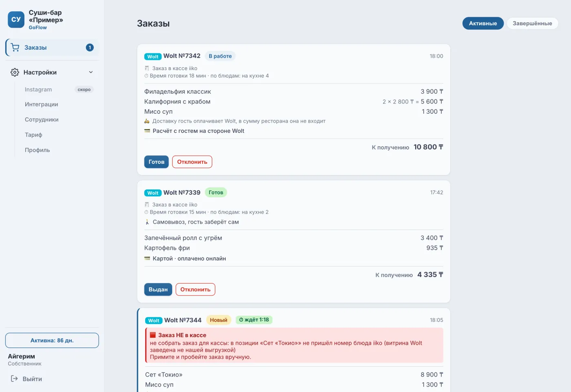Screen dimensions: 571x392
Task: Click the clock icon by Время готовки 18 мин
Action: pos(146,76)
